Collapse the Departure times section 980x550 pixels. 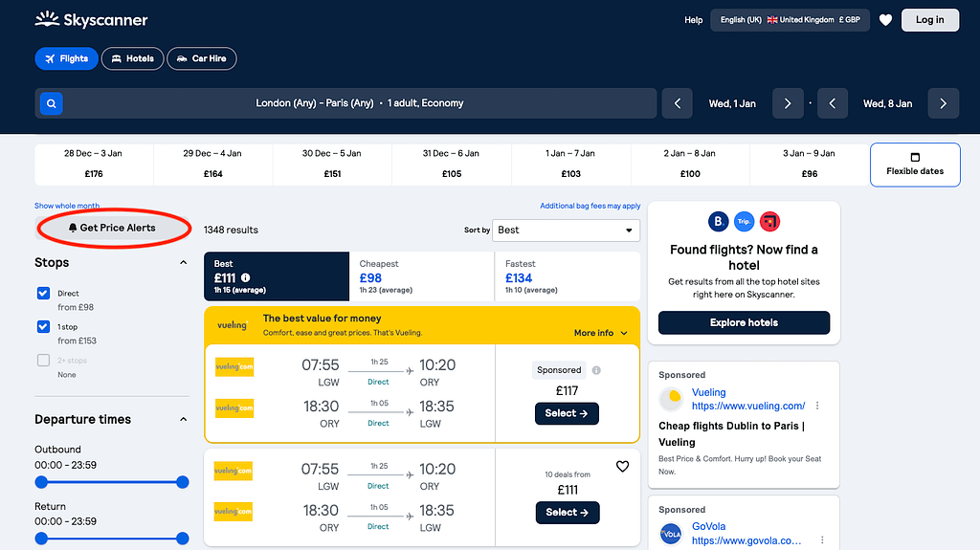pyautogui.click(x=183, y=419)
